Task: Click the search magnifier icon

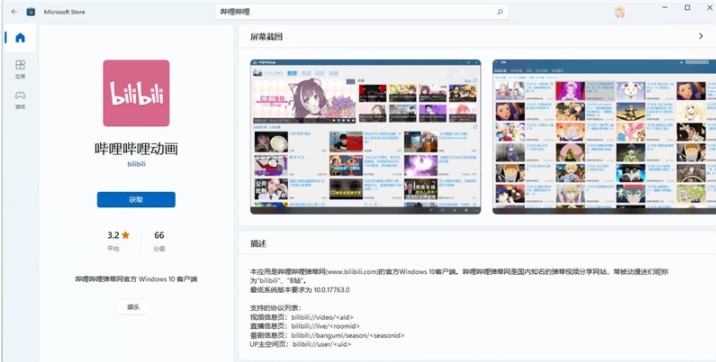Action: 500,12
